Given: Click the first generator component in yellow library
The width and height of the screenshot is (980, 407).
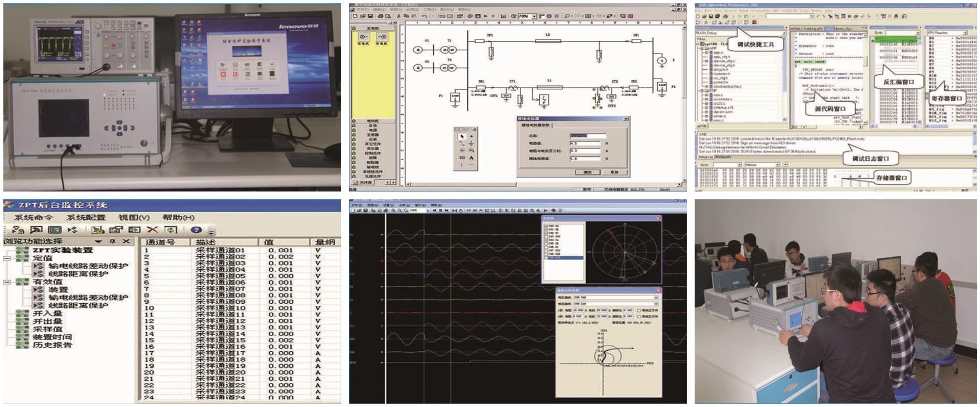Looking at the screenshot, I should [x=364, y=37].
